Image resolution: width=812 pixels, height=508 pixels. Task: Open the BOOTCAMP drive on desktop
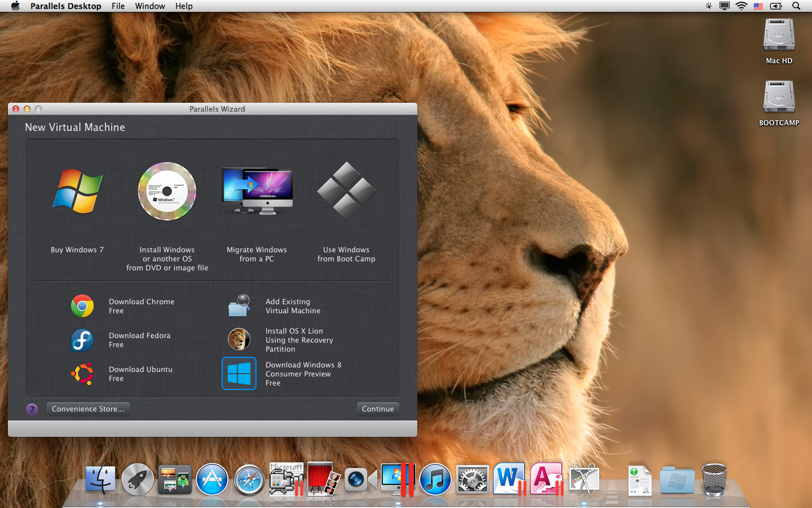click(x=779, y=98)
